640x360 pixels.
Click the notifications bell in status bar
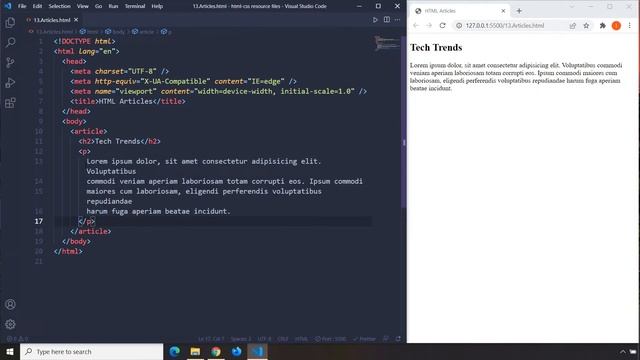click(x=398, y=339)
